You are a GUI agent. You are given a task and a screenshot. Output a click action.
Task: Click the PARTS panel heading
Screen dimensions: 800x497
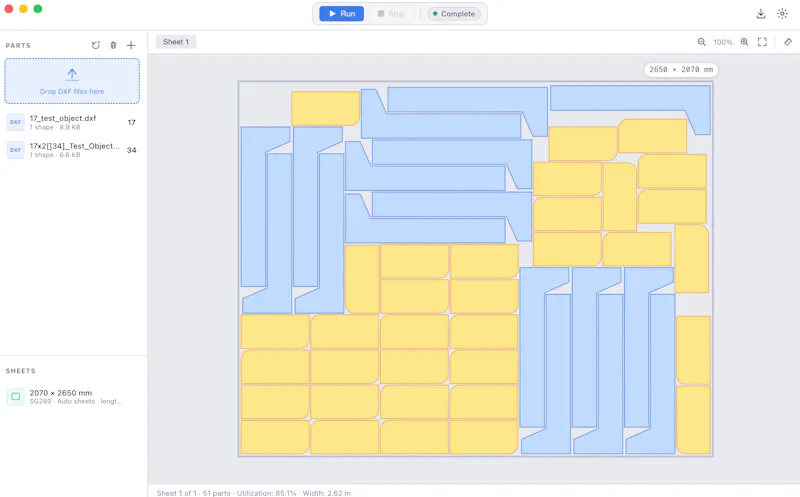pos(18,45)
